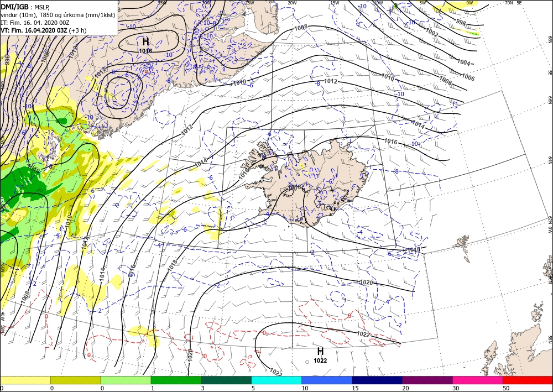
Task: Pick the cyan swatch labeled 5
Action: pos(276,380)
